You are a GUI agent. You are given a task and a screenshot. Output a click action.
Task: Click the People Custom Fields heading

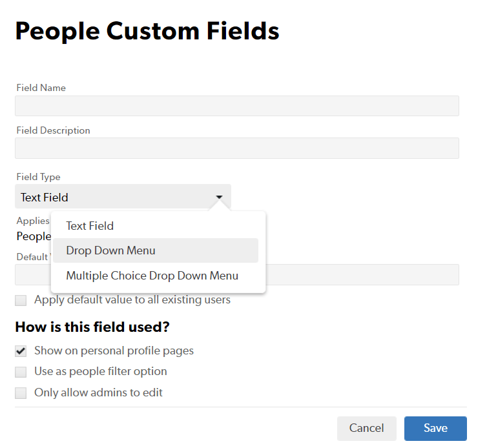pyautogui.click(x=147, y=31)
